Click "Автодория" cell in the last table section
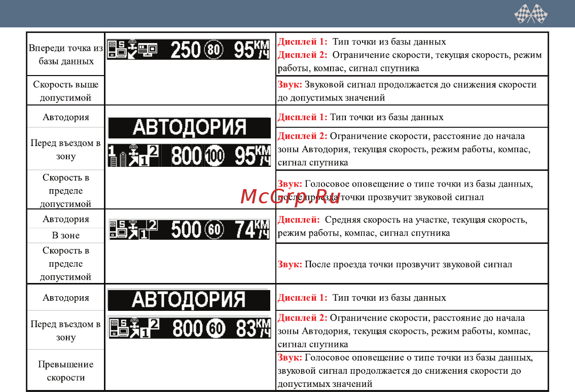575x392 pixels. click(66, 297)
